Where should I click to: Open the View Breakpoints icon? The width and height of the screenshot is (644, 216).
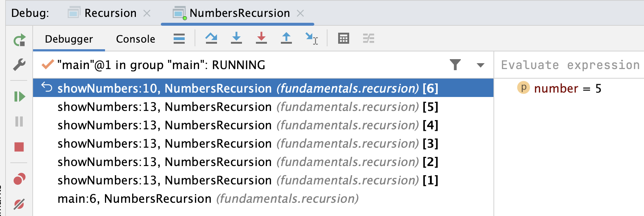[x=19, y=179]
